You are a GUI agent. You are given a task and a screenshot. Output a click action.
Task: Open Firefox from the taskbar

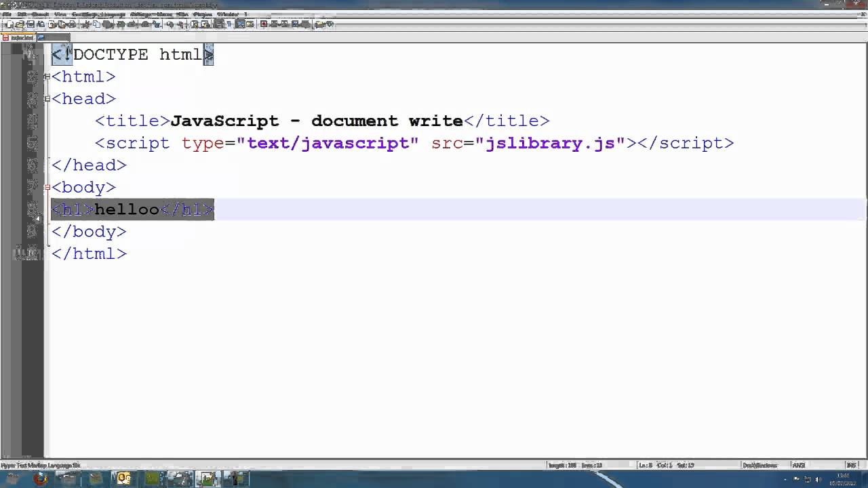(40, 479)
